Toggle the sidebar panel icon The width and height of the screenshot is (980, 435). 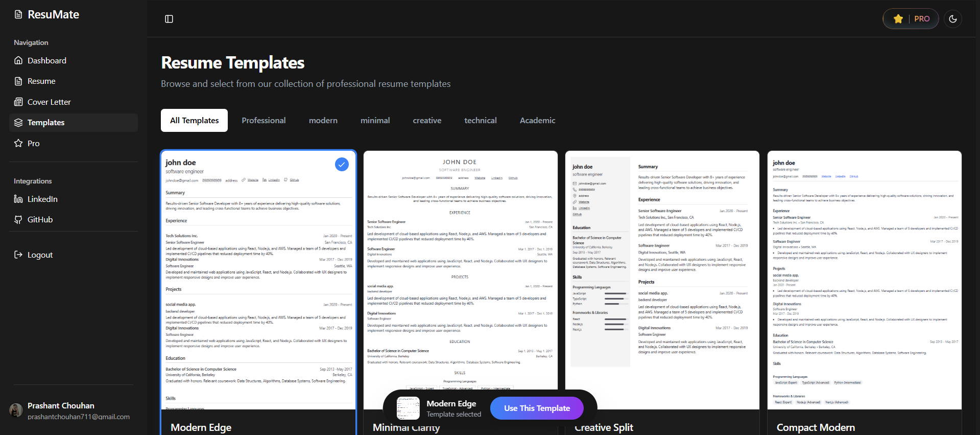(169, 19)
